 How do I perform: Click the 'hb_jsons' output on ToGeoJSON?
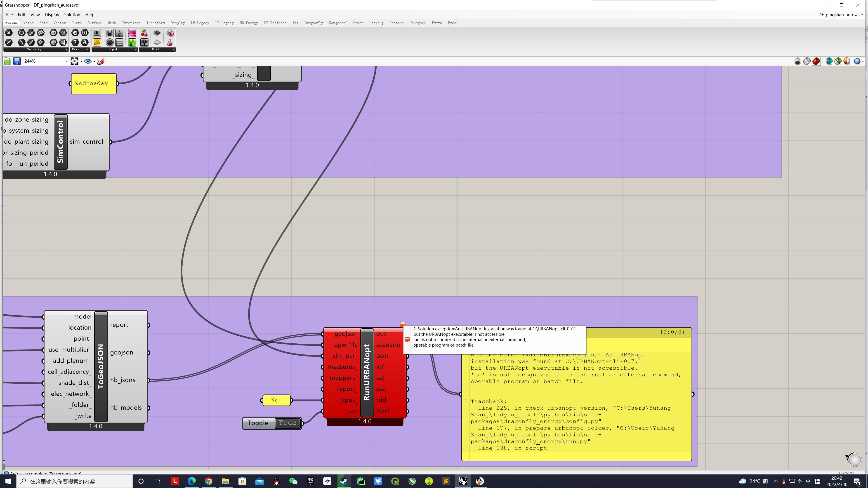point(123,380)
